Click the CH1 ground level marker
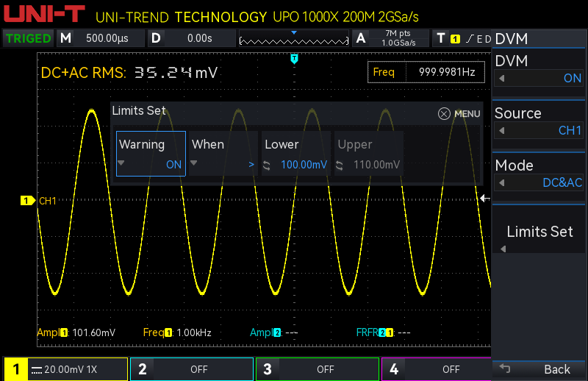Screen dimensions: 588x381 pyautogui.click(x=28, y=201)
